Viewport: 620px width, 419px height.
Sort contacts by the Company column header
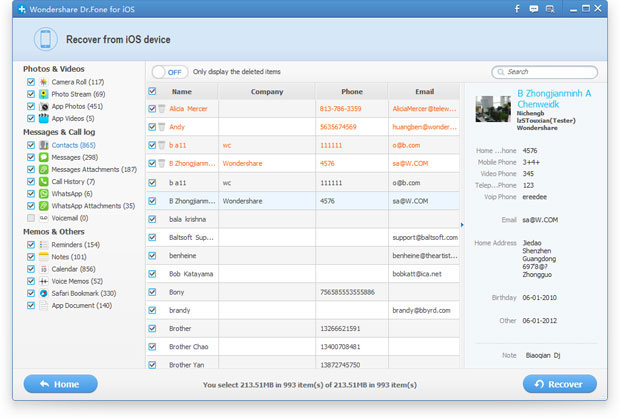267,91
